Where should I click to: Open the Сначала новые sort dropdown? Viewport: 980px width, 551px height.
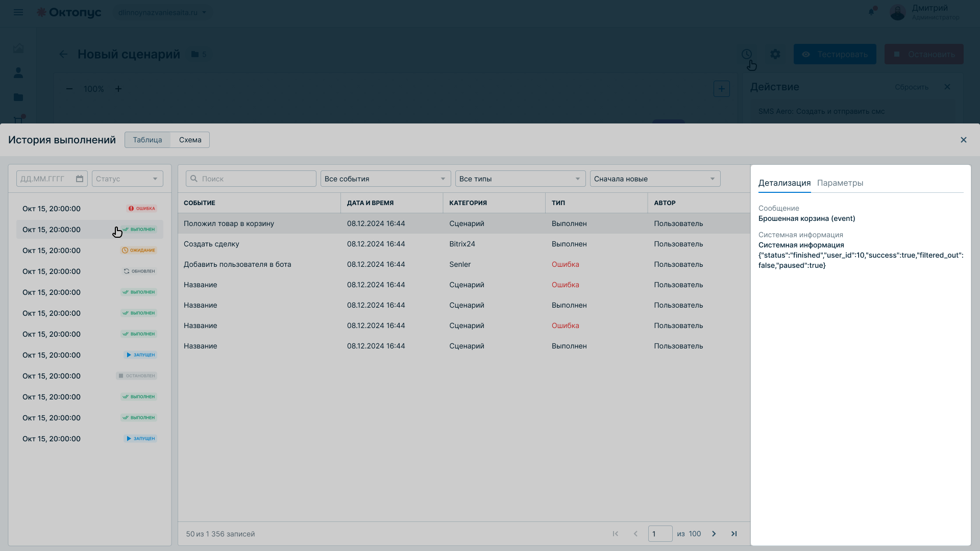click(x=655, y=179)
